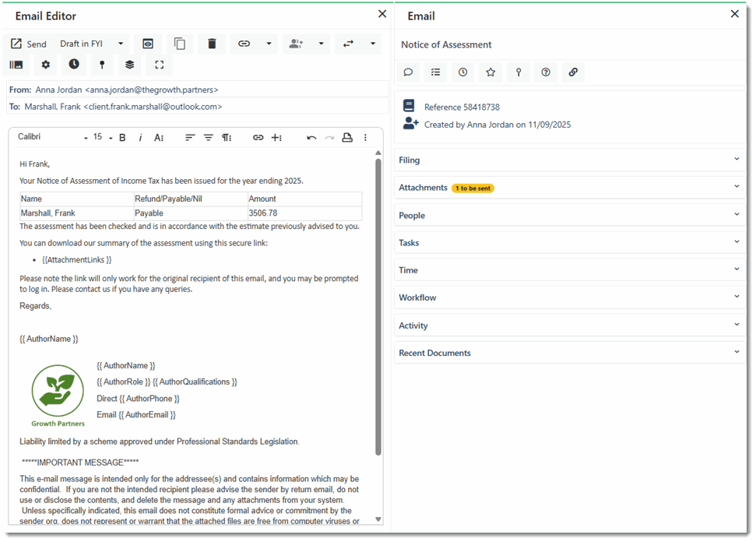Screen dimensions: 756x542
Task: Open the vertical ellipsis more menu in editor
Action: coord(365,138)
